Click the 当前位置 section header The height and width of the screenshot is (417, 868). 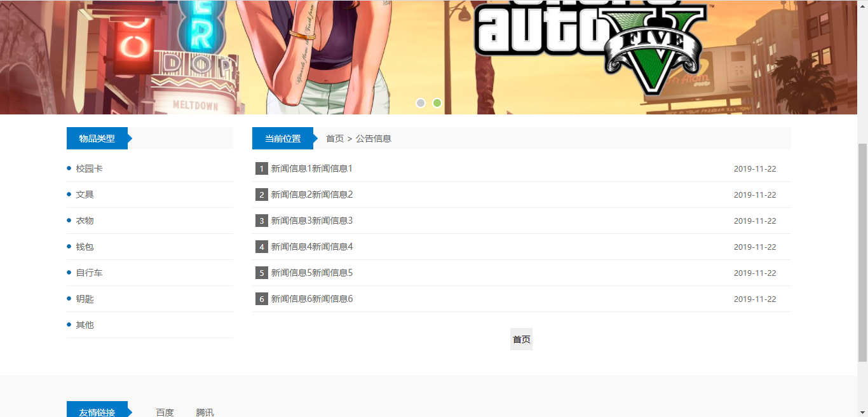(283, 139)
